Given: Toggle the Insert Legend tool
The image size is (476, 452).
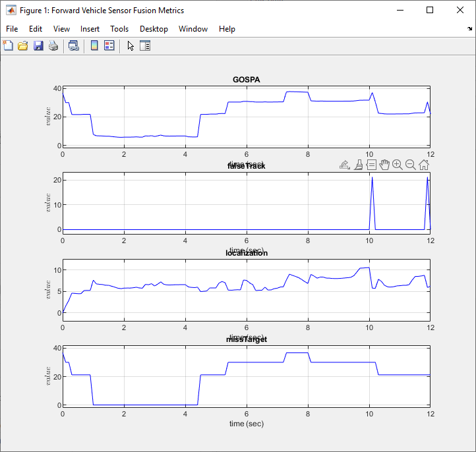Looking at the screenshot, I should pyautogui.click(x=109, y=45).
